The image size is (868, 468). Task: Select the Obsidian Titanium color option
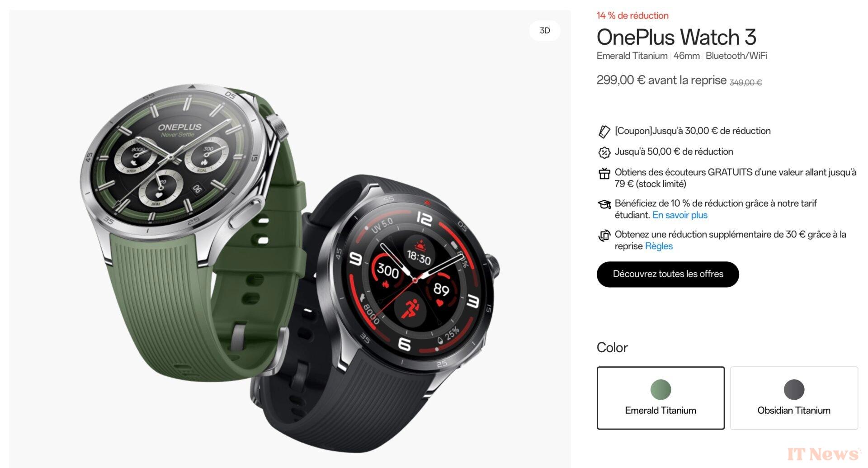(x=794, y=398)
